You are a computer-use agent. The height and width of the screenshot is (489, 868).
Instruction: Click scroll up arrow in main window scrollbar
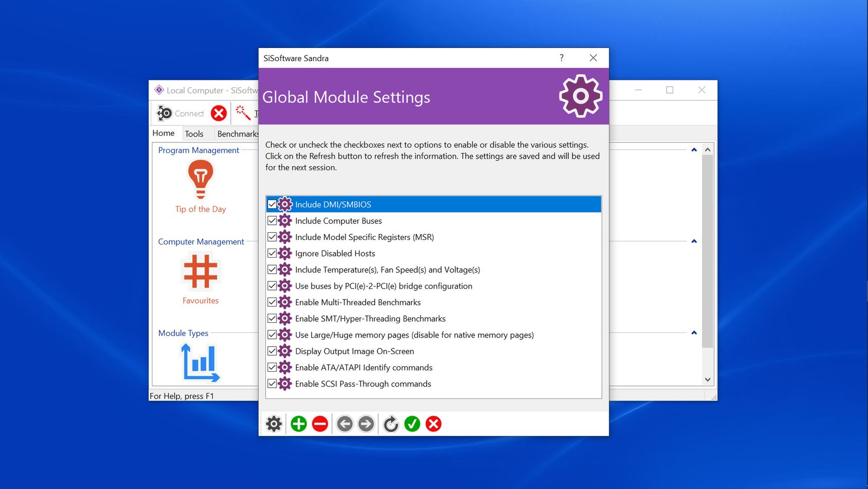[x=708, y=150]
